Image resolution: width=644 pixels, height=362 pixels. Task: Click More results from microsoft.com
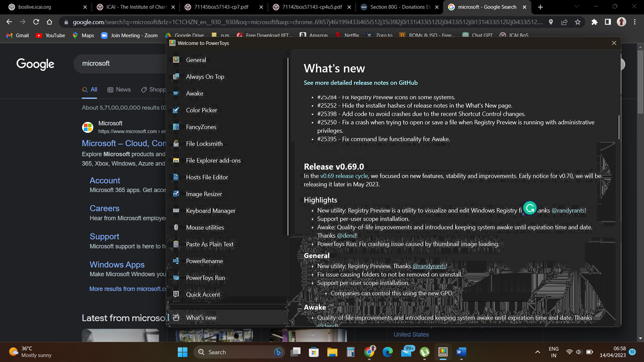128,289
